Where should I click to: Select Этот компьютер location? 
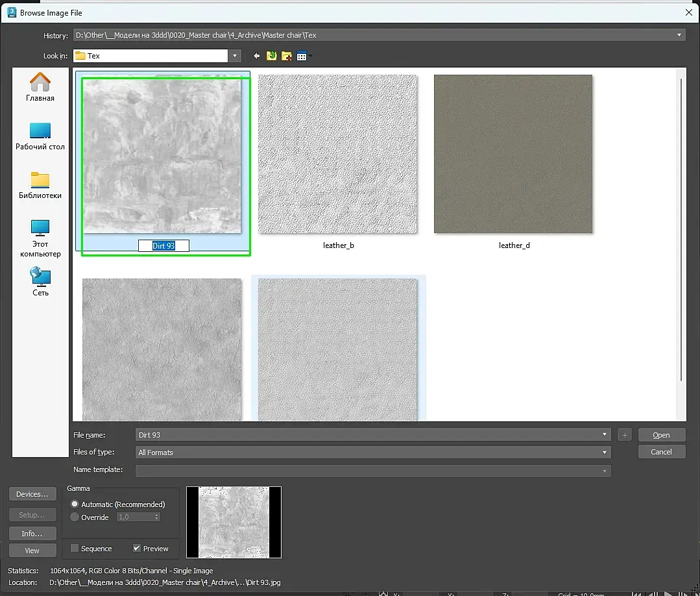(40, 238)
